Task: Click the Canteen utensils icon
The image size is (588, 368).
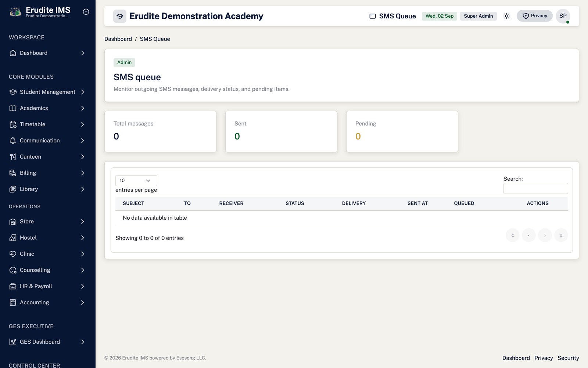Action: 13,157
